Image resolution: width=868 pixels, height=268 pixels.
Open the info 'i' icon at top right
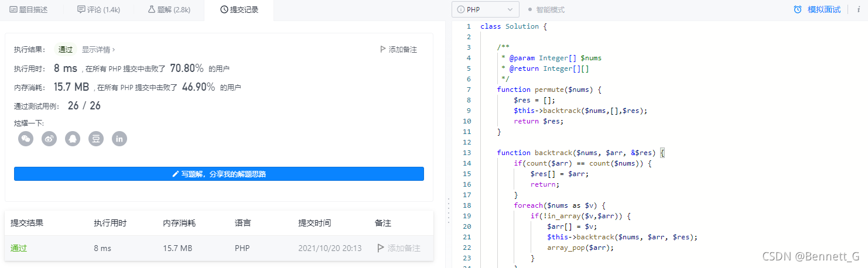click(858, 9)
